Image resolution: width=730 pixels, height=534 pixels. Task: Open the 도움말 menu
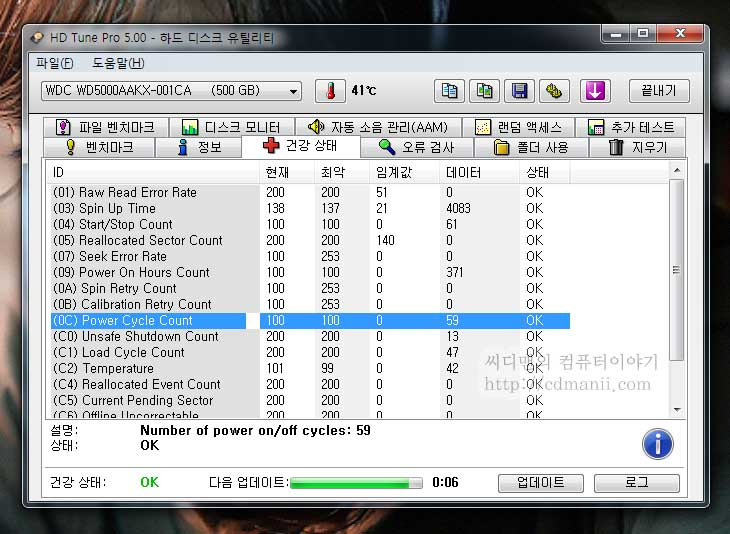point(118,63)
